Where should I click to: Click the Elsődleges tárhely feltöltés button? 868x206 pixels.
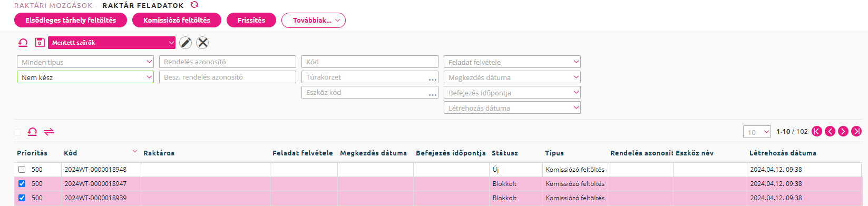(71, 21)
